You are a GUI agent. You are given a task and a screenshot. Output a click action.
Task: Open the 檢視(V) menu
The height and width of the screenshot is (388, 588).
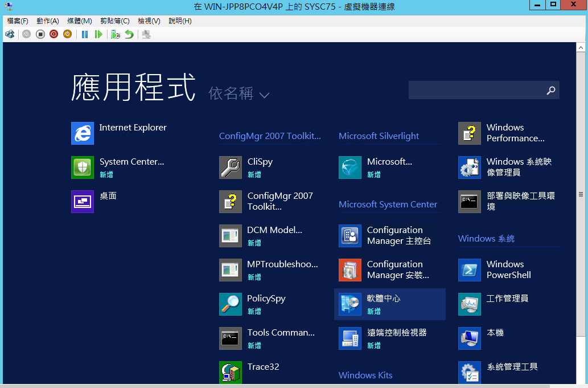[x=149, y=21]
